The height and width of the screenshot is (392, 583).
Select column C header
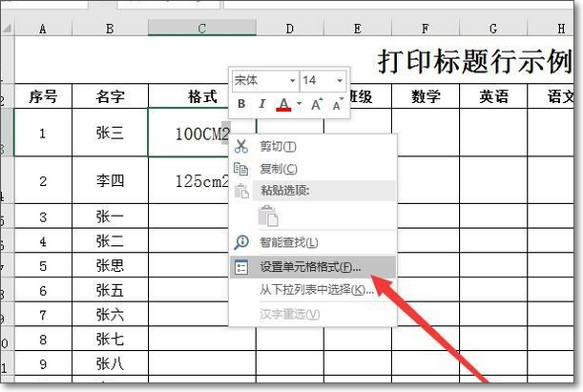(x=202, y=29)
